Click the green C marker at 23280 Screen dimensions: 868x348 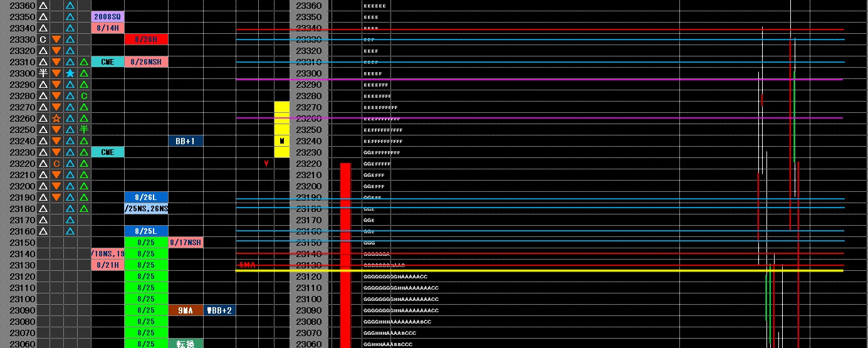[x=84, y=96]
